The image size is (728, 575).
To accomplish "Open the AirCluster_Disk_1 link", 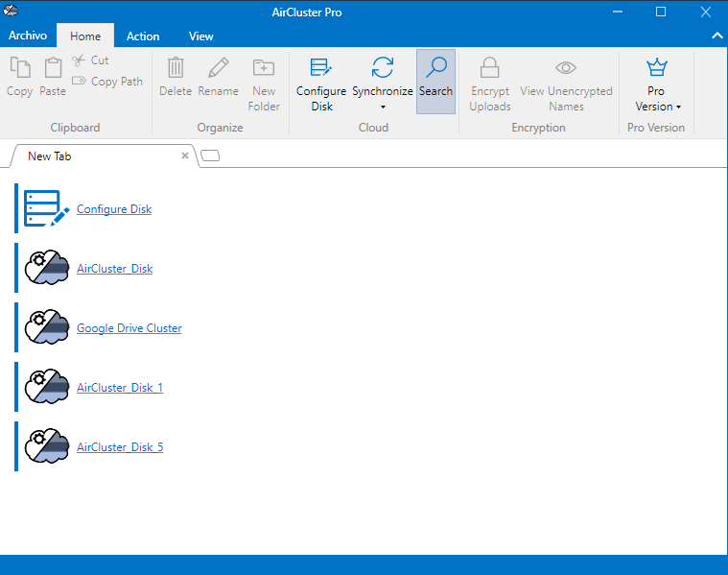I will coord(120,388).
